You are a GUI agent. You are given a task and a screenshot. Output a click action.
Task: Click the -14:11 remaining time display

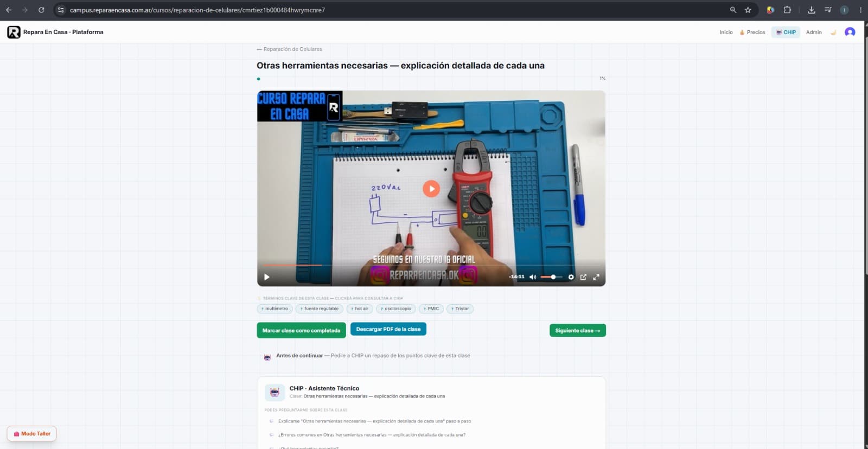516,277
